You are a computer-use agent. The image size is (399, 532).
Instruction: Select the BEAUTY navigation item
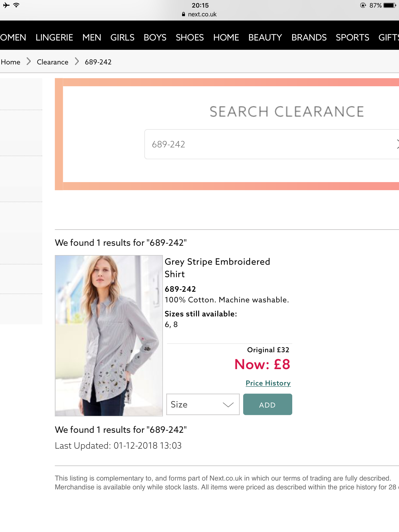click(x=265, y=37)
